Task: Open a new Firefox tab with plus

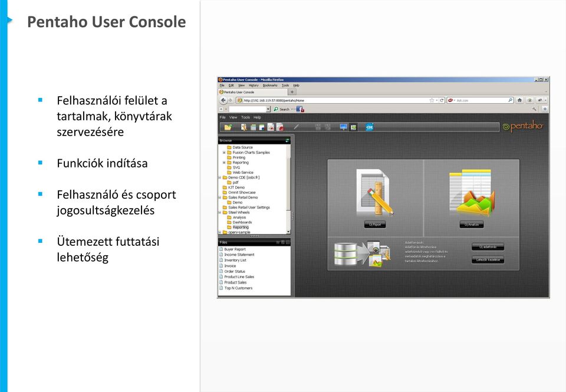Action: pyautogui.click(x=292, y=92)
